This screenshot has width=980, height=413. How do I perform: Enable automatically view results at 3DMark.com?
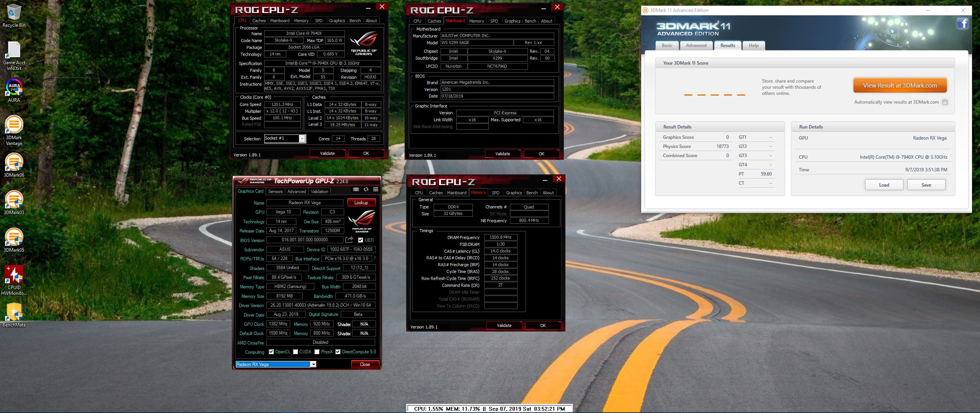point(945,102)
